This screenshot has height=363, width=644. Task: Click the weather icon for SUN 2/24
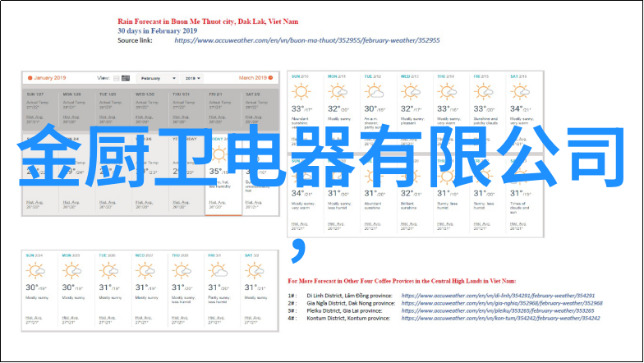pyautogui.click(x=35, y=271)
